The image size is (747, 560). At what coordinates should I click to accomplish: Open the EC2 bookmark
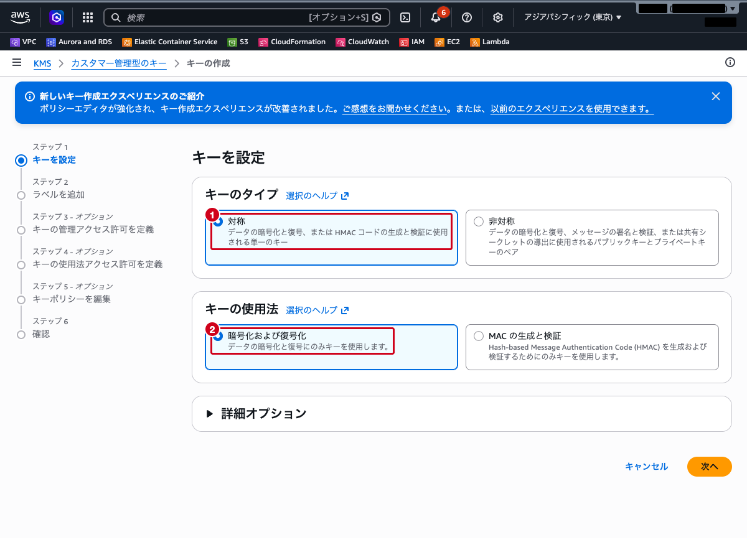pos(447,42)
